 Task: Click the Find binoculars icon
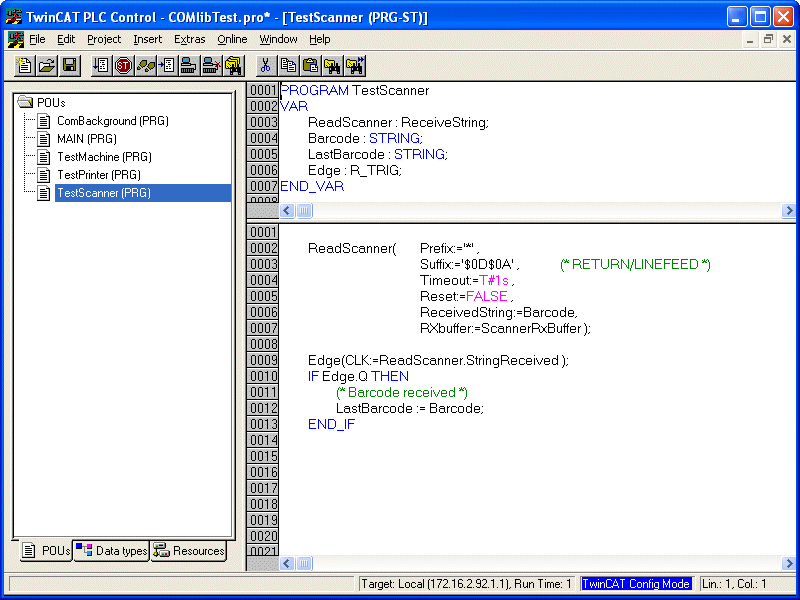(332, 66)
